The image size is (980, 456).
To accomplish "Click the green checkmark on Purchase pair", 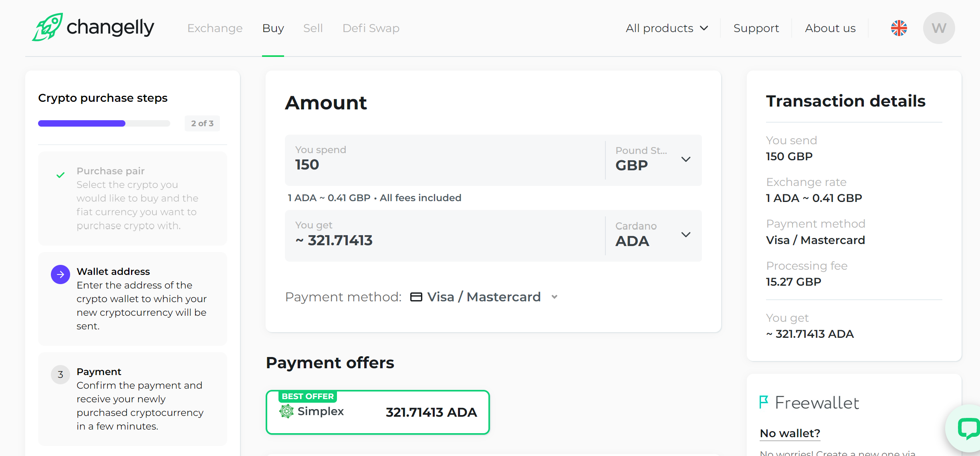I will click(x=60, y=175).
